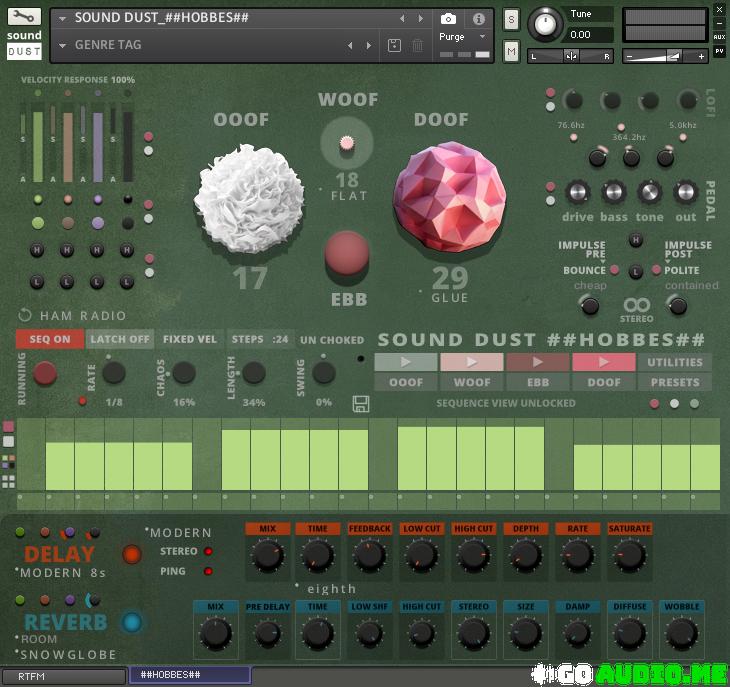This screenshot has width=730, height=687.
Task: Click the pink polygon DOOF ball
Action: 449,197
